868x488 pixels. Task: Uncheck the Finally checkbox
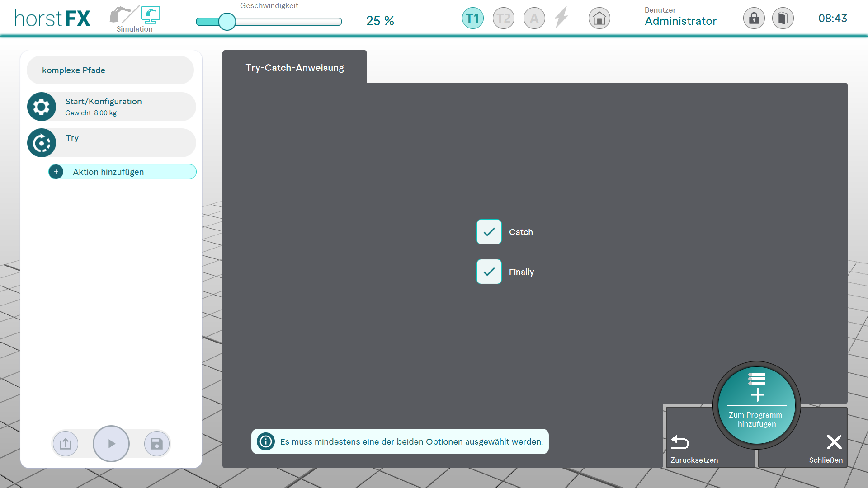coord(489,272)
